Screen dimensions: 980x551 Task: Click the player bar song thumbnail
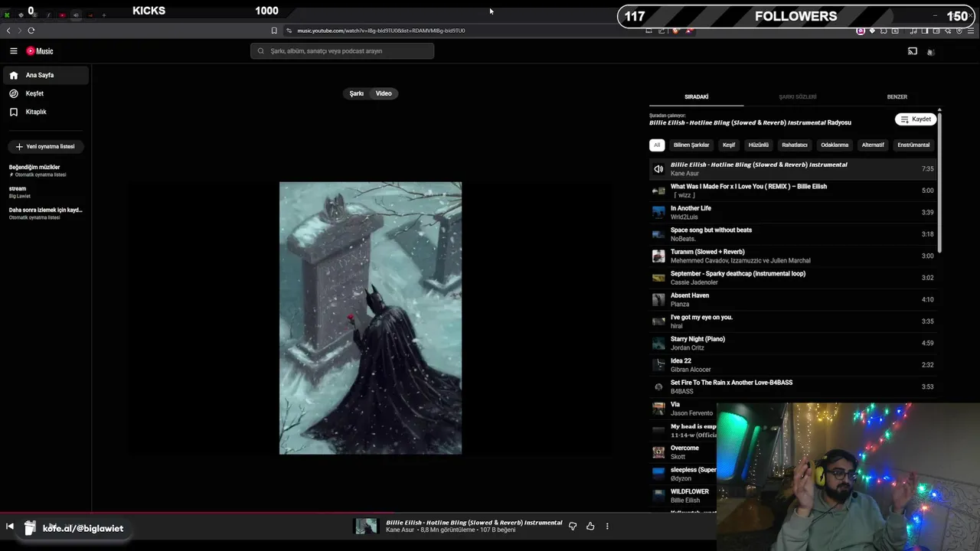coord(366,527)
